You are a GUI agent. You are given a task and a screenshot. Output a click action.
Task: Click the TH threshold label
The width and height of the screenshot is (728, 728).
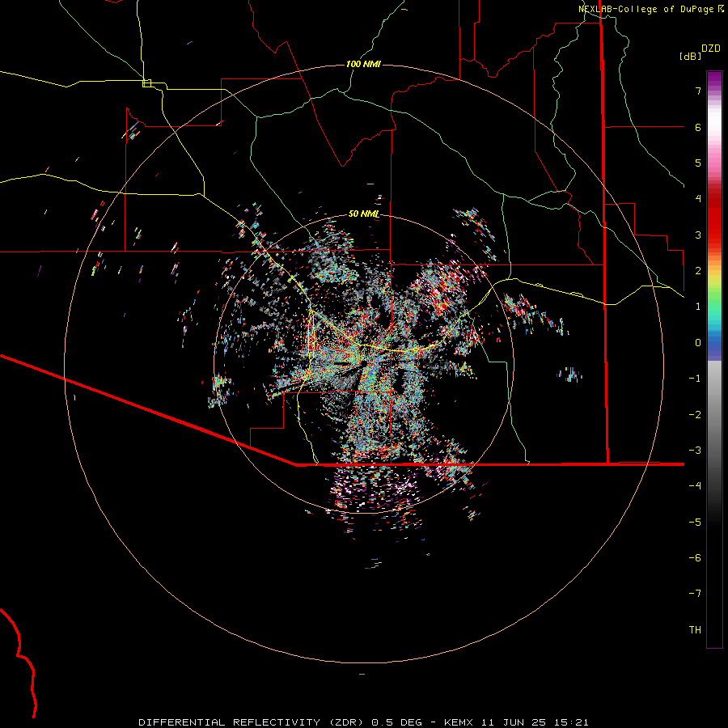[x=695, y=630]
